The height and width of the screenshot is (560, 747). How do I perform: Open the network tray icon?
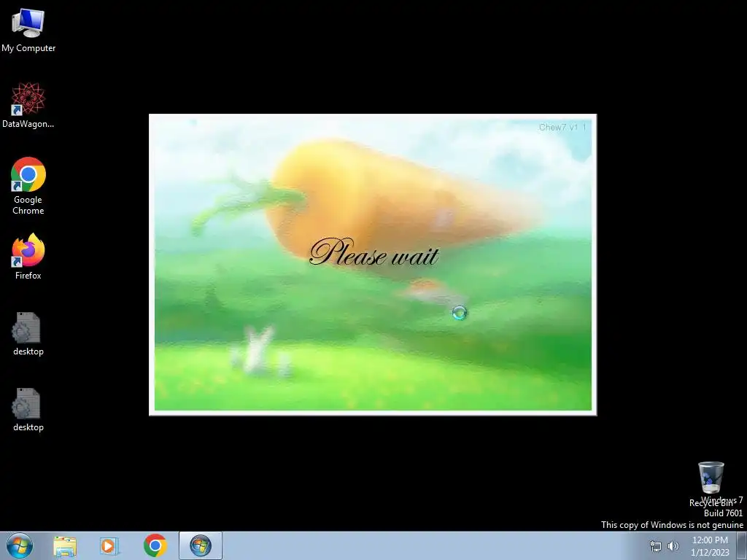(656, 546)
